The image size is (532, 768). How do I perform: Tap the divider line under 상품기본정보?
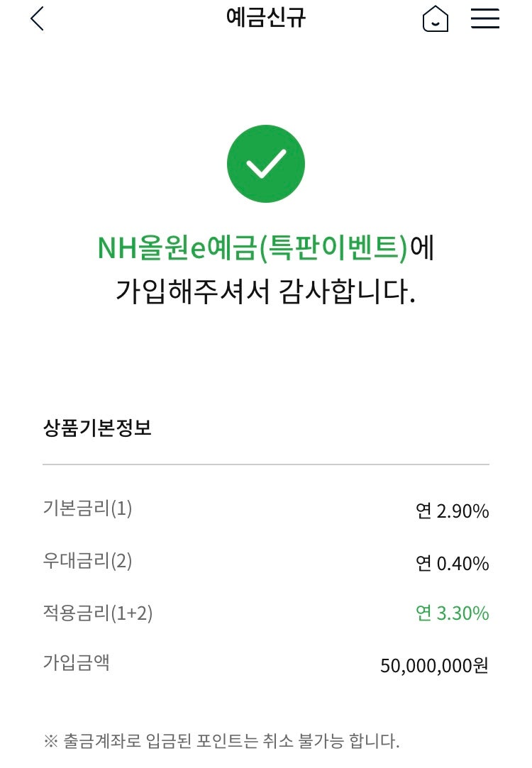266,464
